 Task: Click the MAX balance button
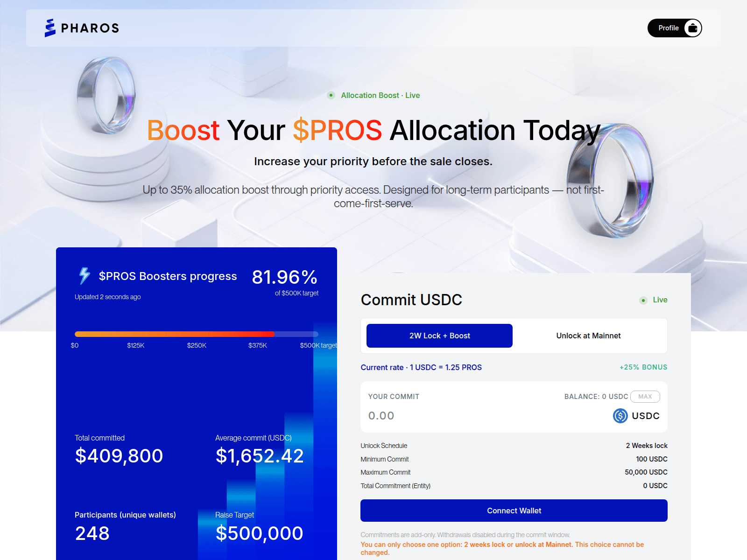(645, 397)
